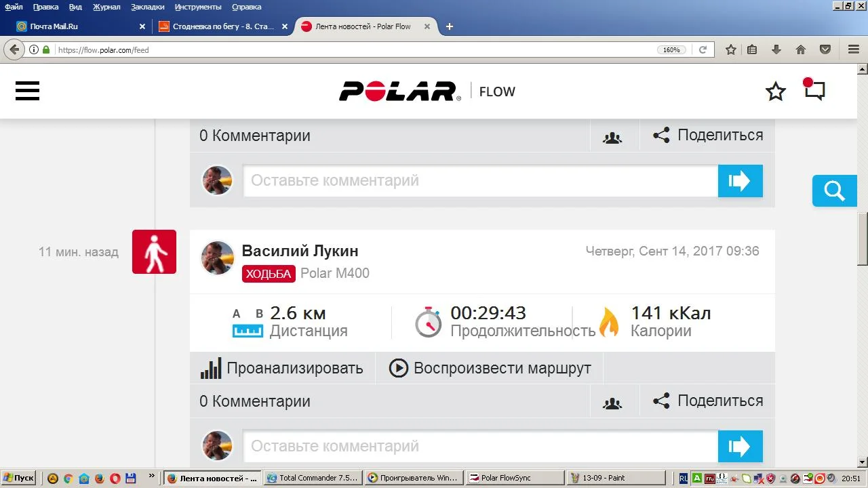Viewport: 868px width, 488px height.
Task: Switch to Total Commander in the taskbar
Action: (x=313, y=478)
